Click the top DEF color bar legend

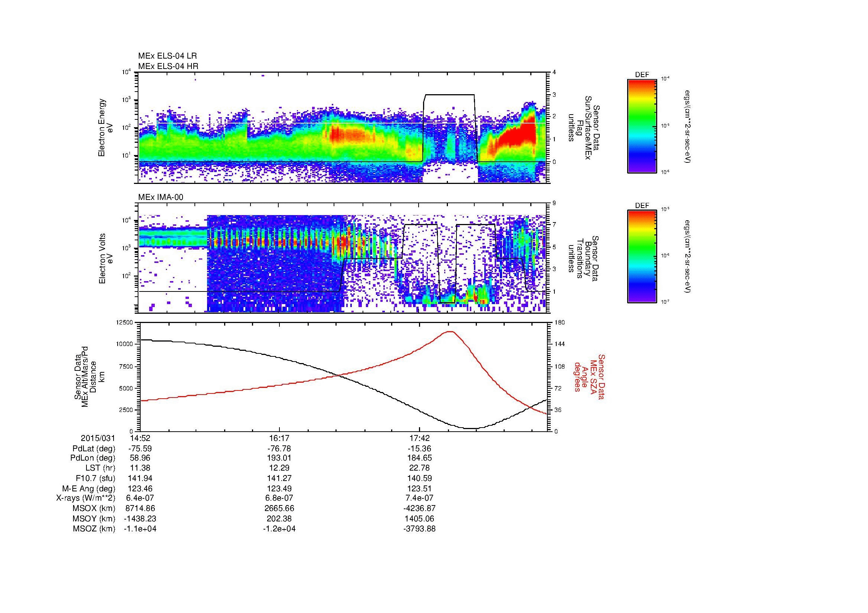(x=642, y=126)
